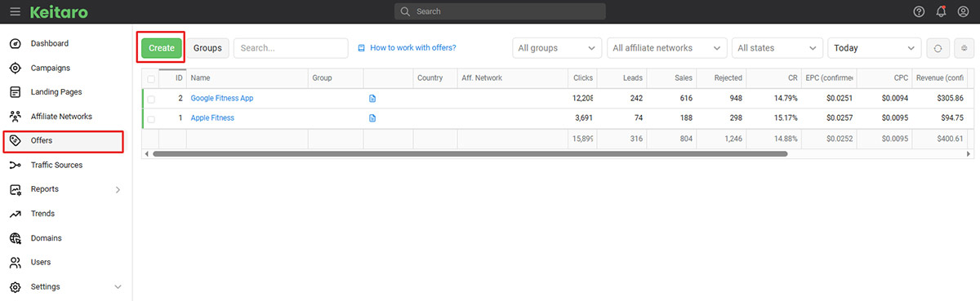Click scrollbar left arrow
Viewport: 980px width, 301px height.
(146, 153)
